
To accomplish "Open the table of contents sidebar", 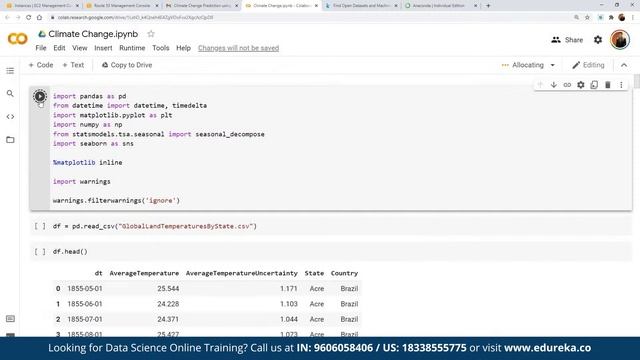I will [x=10, y=71].
